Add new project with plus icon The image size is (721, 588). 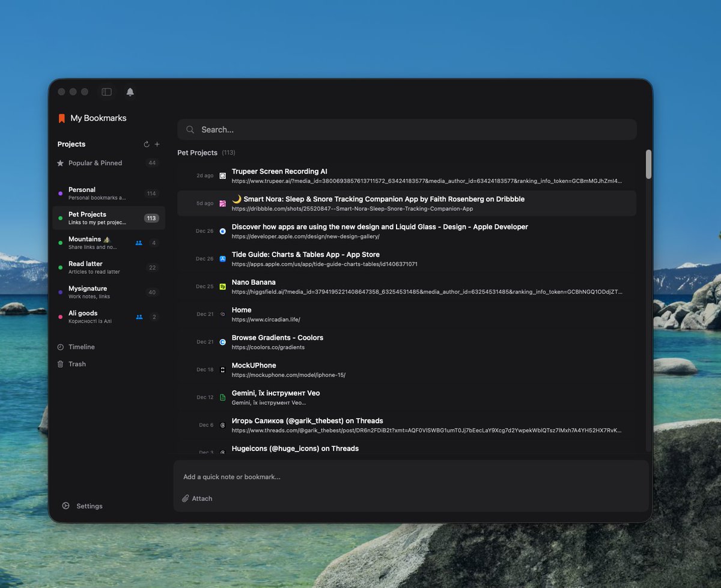[157, 144]
